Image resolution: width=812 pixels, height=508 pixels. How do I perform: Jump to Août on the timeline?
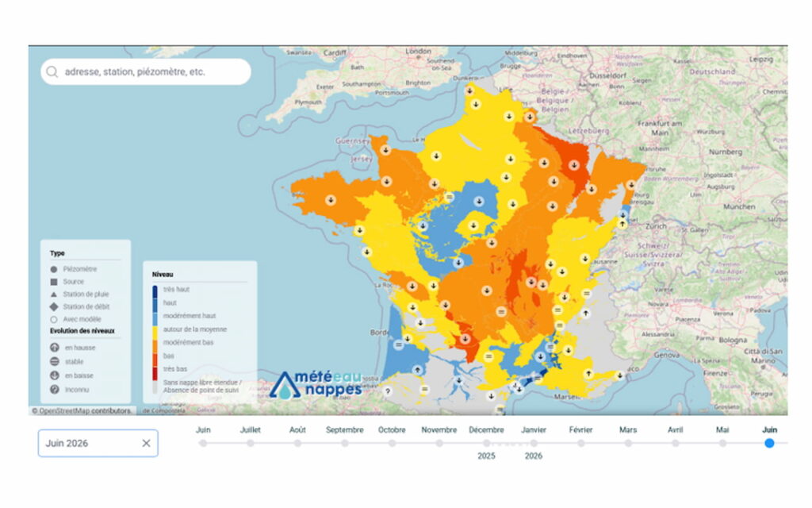tap(298, 443)
